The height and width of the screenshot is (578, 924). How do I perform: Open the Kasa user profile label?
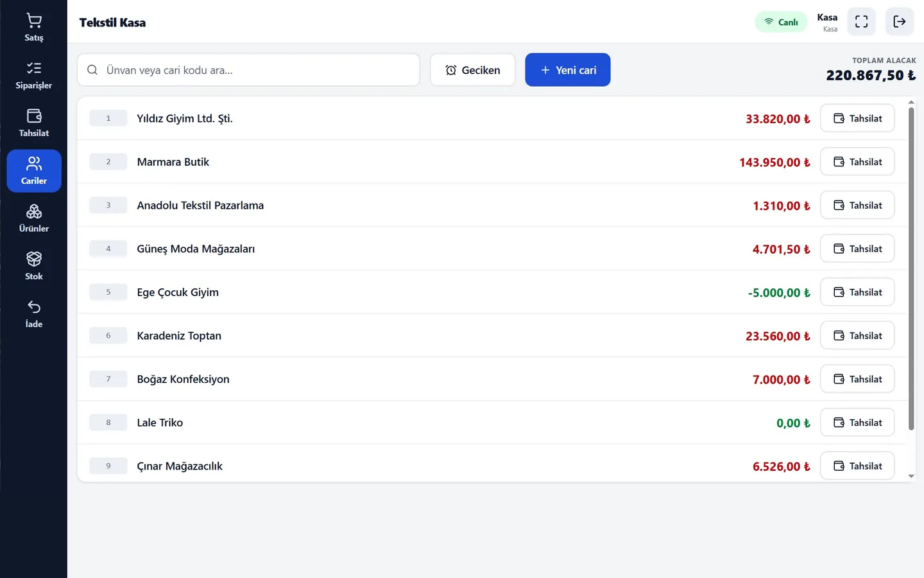[x=827, y=22]
